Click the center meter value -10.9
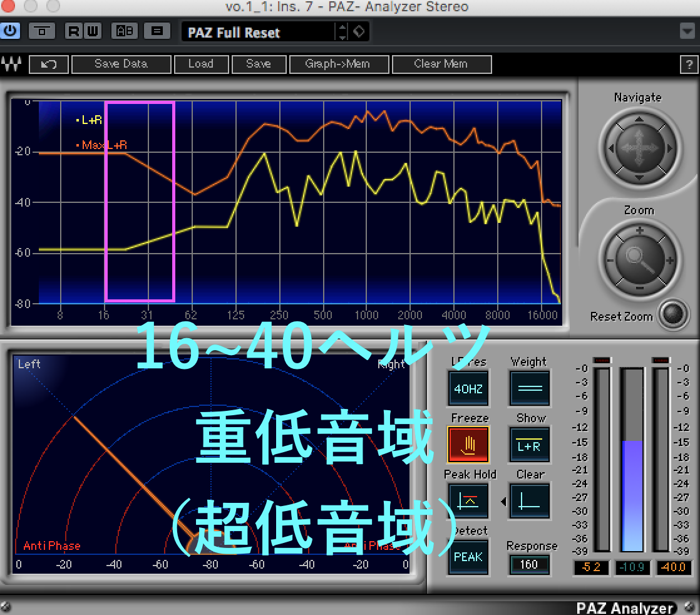Viewport: 700px width, 615px height. coord(632,567)
